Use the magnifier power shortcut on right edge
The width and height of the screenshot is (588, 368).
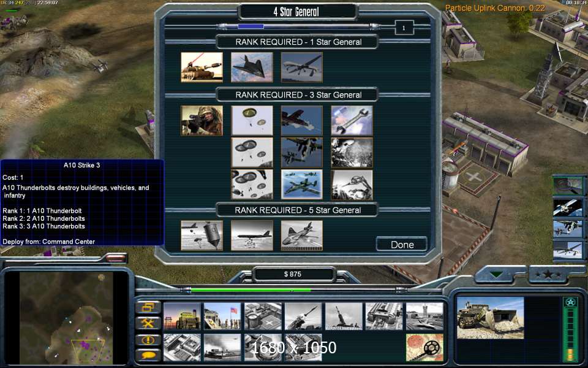click(x=568, y=185)
